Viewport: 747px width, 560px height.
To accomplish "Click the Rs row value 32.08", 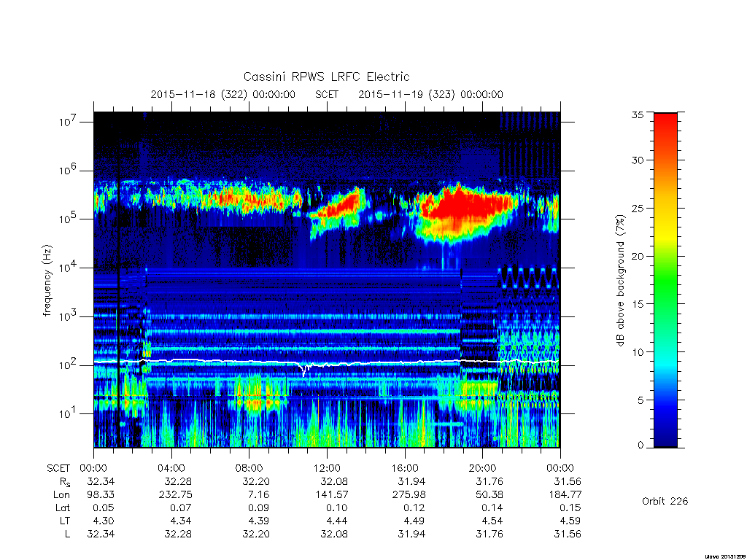I will tap(334, 482).
